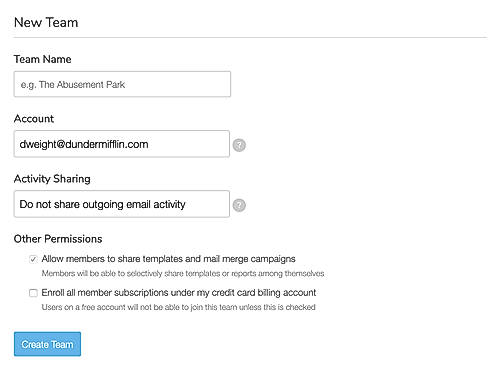Click the Create Team button
The height and width of the screenshot is (368, 498).
(x=47, y=344)
